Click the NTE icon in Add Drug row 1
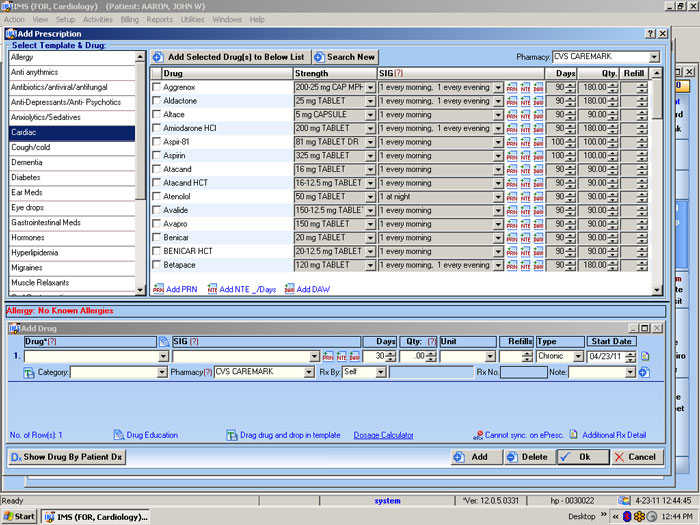Screen dimensions: 700x525 (x=341, y=356)
